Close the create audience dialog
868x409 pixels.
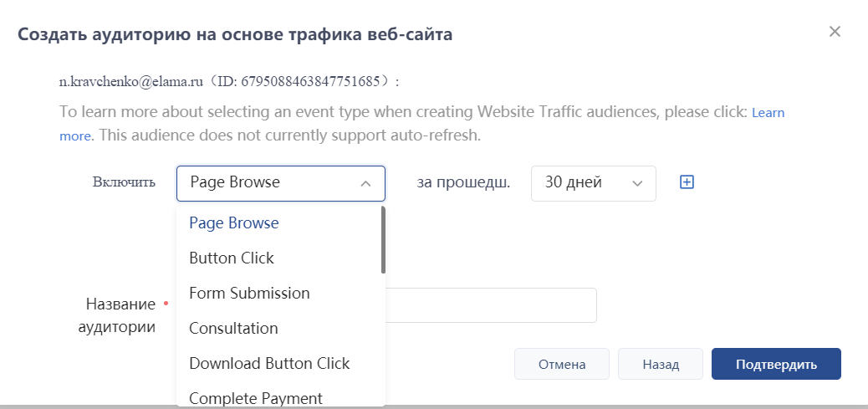click(834, 32)
